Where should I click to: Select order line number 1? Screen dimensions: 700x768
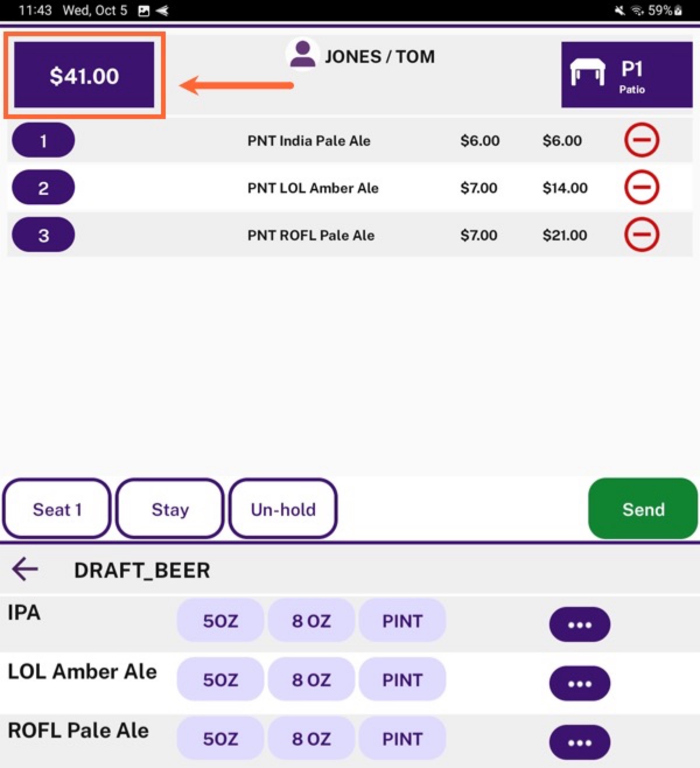(43, 141)
